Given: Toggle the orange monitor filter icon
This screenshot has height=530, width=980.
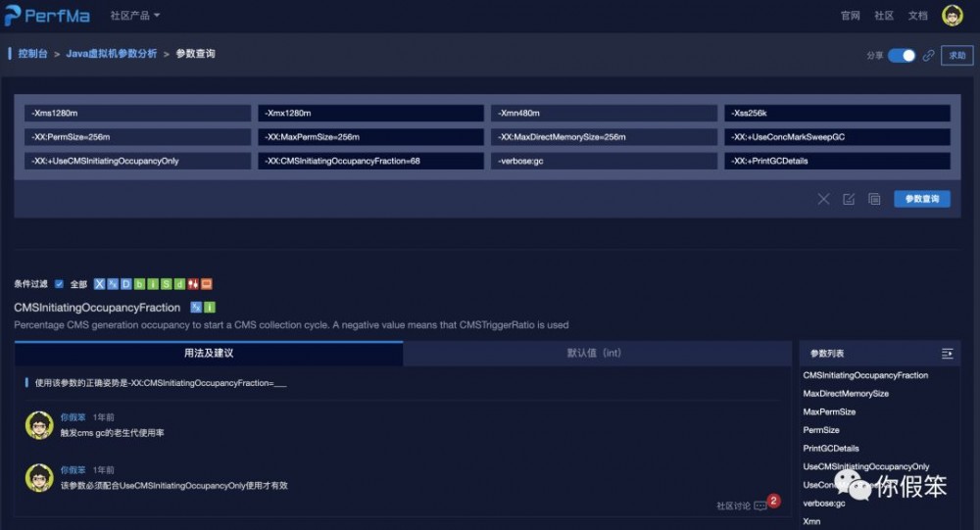Looking at the screenshot, I should 206,284.
